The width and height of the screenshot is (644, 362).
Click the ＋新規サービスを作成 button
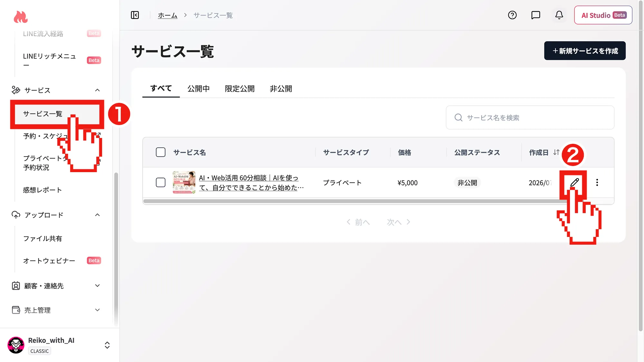click(x=585, y=51)
